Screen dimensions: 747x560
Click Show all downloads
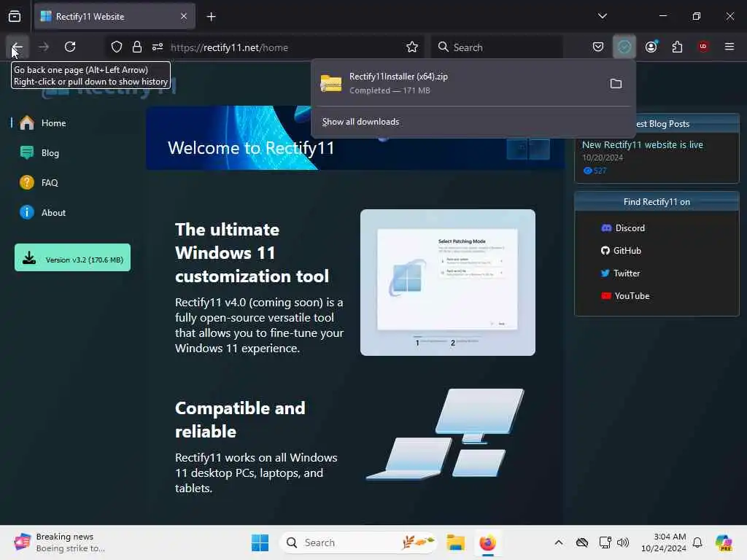[360, 122]
